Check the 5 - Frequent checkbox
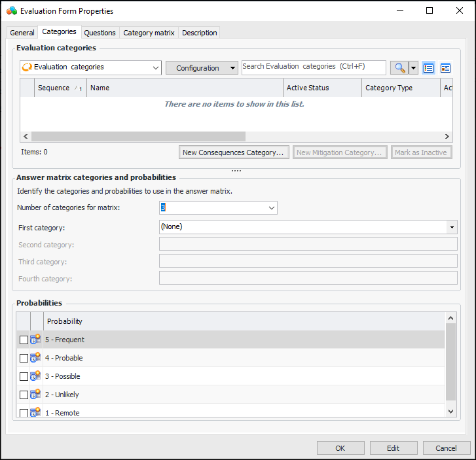This screenshot has width=476, height=460. coord(24,340)
